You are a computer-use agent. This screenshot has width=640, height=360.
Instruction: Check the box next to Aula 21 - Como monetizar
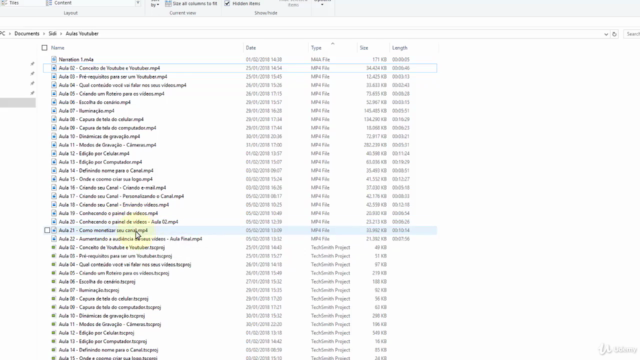coord(47,230)
